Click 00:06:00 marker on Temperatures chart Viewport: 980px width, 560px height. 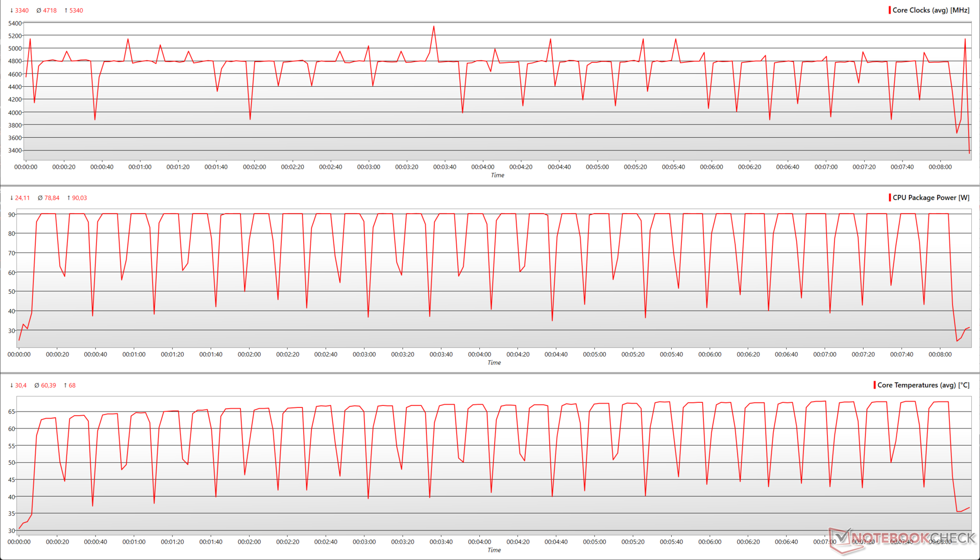[x=709, y=542]
